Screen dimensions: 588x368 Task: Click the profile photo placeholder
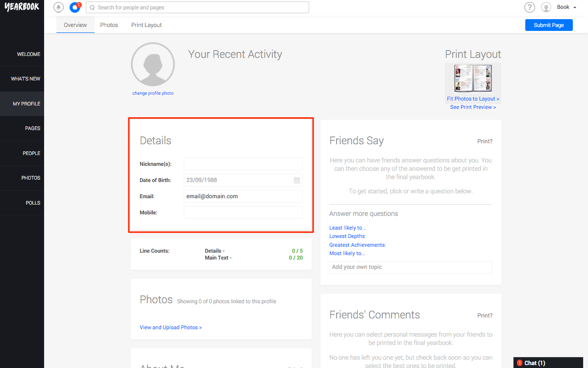[x=153, y=64]
